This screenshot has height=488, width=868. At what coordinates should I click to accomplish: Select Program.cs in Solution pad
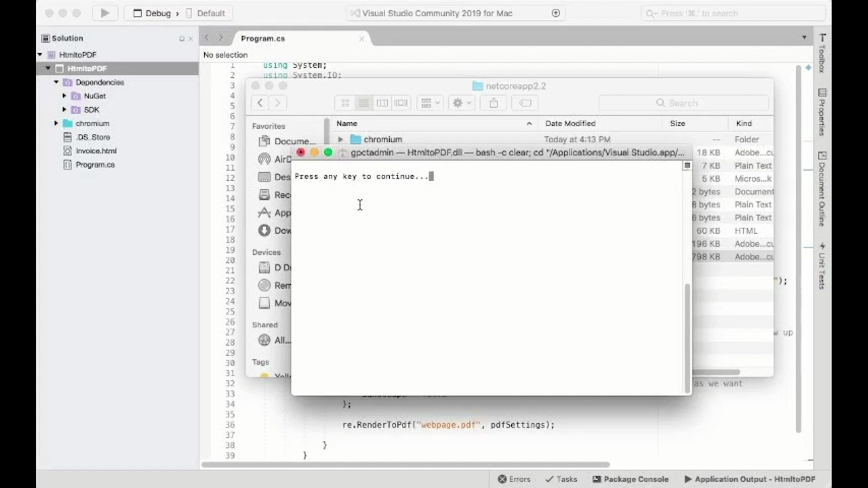(95, 164)
